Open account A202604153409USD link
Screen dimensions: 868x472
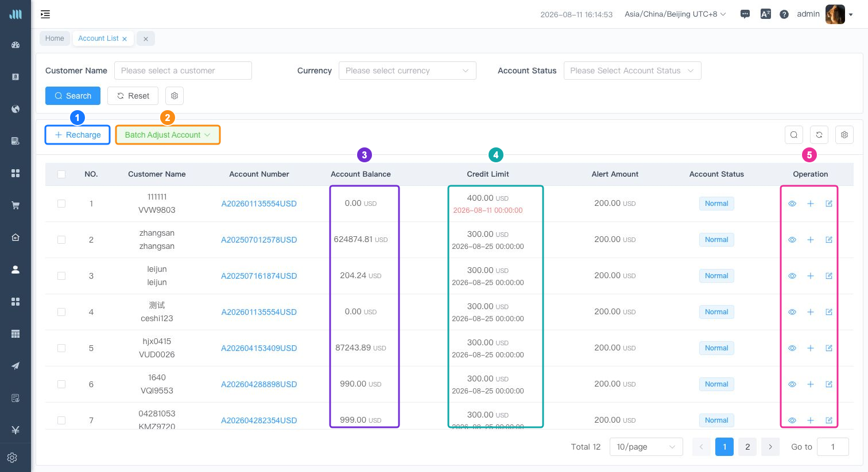pos(259,348)
